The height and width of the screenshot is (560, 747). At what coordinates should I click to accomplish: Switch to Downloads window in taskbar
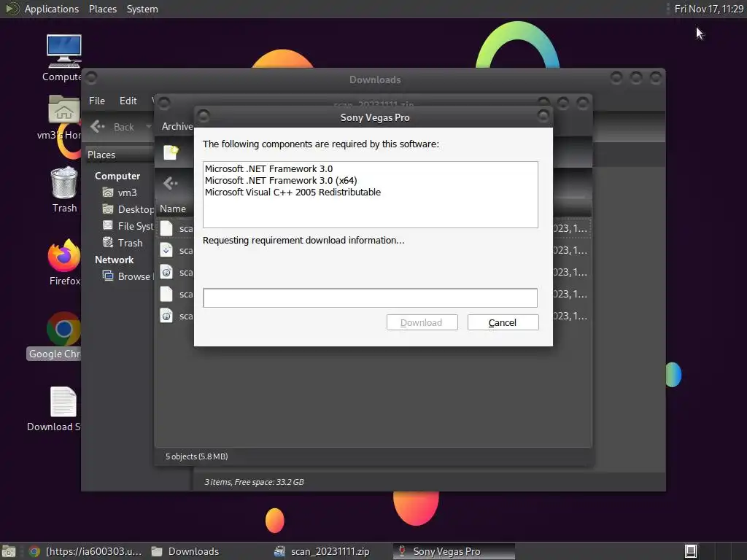pyautogui.click(x=185, y=551)
